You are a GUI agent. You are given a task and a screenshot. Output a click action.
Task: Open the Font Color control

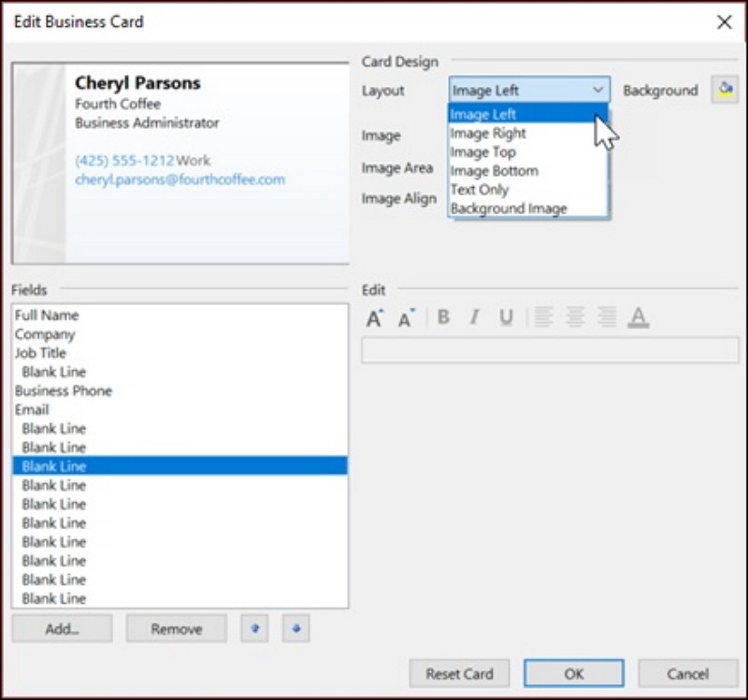pos(637,318)
